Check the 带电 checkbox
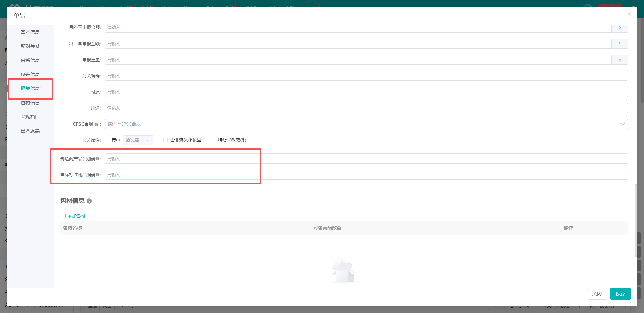 pyautogui.click(x=107, y=140)
